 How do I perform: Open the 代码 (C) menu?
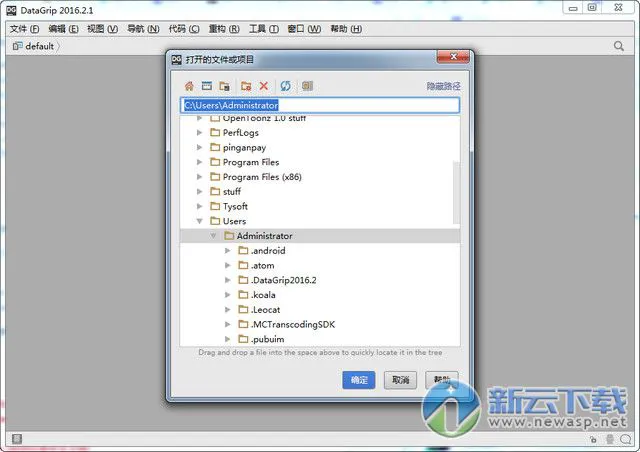[x=184, y=29]
